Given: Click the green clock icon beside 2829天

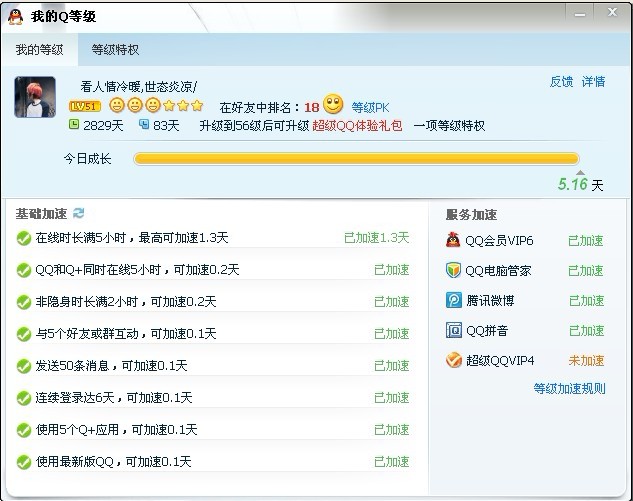Looking at the screenshot, I should tap(74, 124).
